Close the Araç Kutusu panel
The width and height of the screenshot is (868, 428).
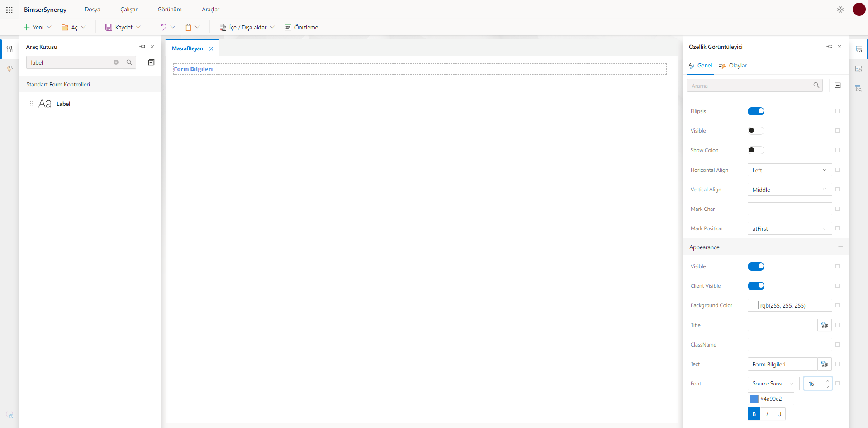[152, 47]
